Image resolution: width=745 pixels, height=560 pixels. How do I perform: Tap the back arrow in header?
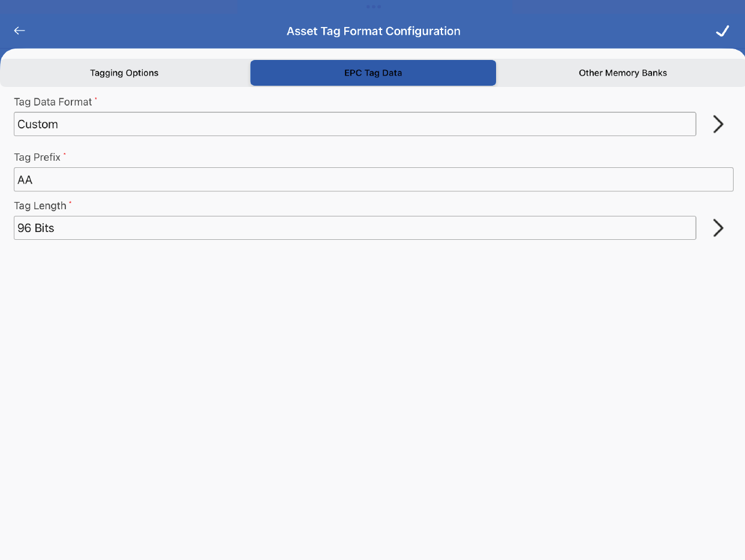[20, 31]
